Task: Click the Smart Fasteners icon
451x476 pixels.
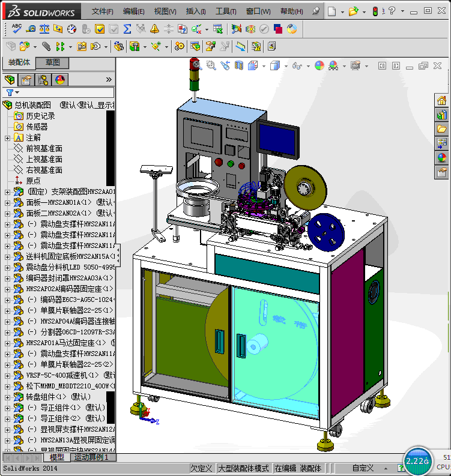Action: pos(82,46)
